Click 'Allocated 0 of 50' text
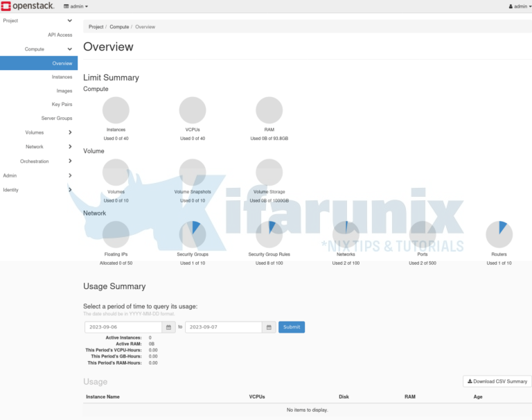Screen dimensions: 532x420 tap(116, 263)
